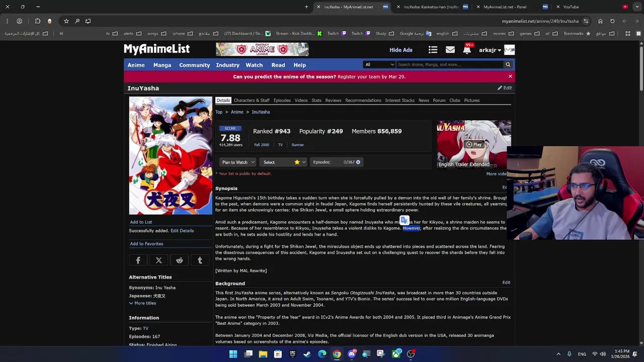The width and height of the screenshot is (644, 362).
Task: Switch to InuYasha: Kanketsu-hen browser tab
Action: [431, 7]
